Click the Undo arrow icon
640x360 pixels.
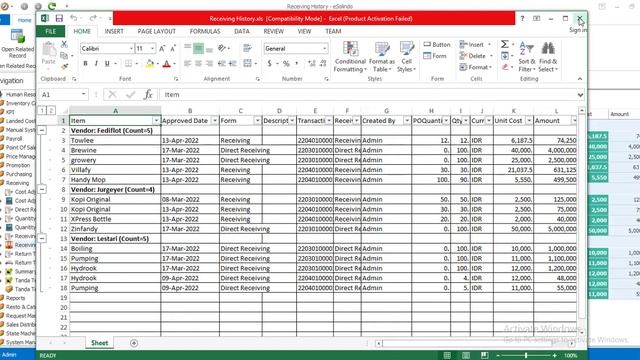tap(73, 18)
